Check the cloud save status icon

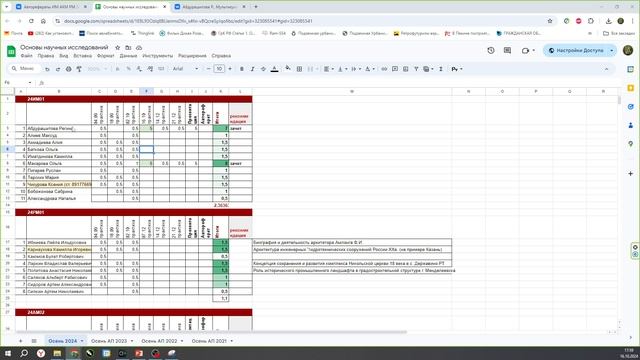point(139,47)
